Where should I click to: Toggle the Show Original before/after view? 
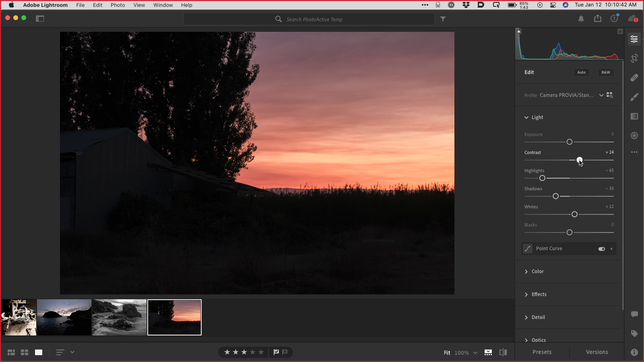[503, 352]
